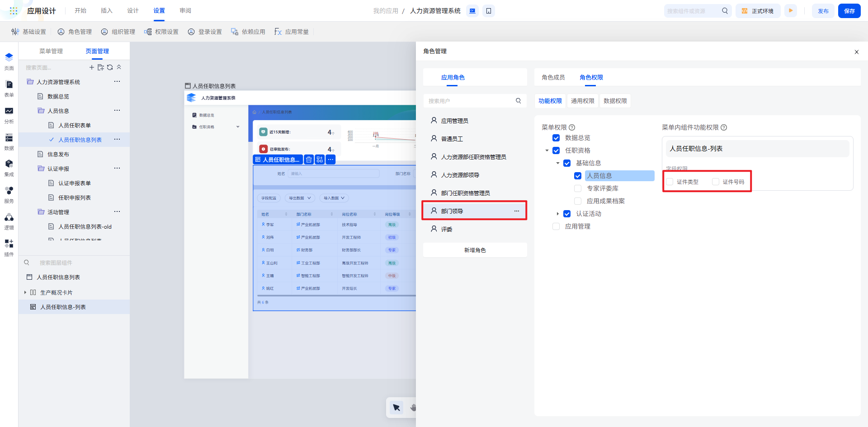Collapse the 任职资格 tree node

click(547, 150)
